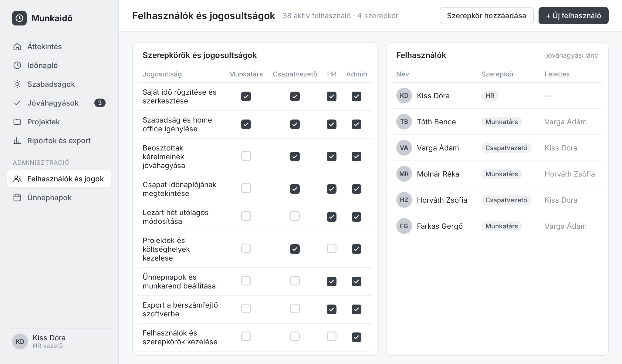Viewport: 622px width, 364px height.
Task: Uncheck Admin for Felhasználók és szerepkörök kezelése
Action: (357, 337)
